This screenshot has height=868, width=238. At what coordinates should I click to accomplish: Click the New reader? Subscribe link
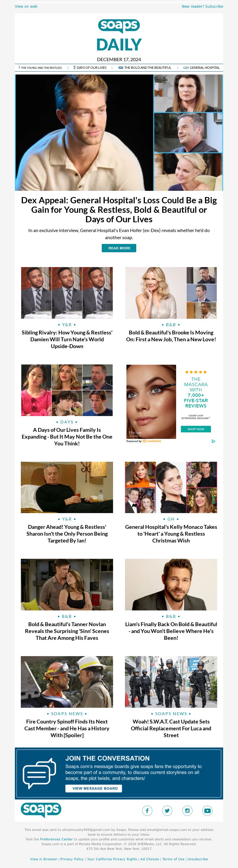(202, 7)
